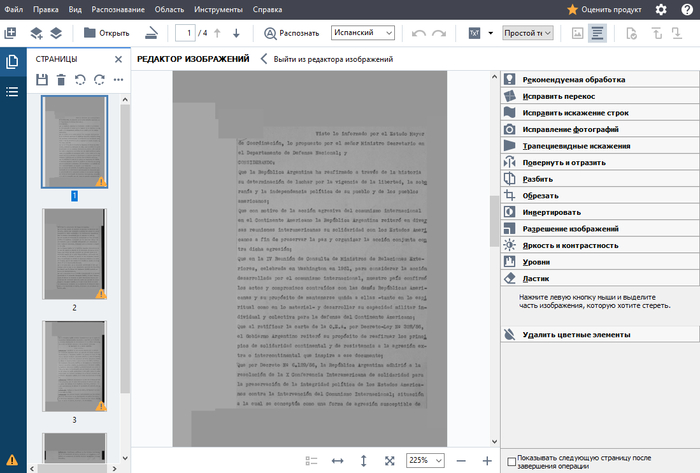Open the settings gear icon
The image size is (700, 473).
[x=661, y=9]
